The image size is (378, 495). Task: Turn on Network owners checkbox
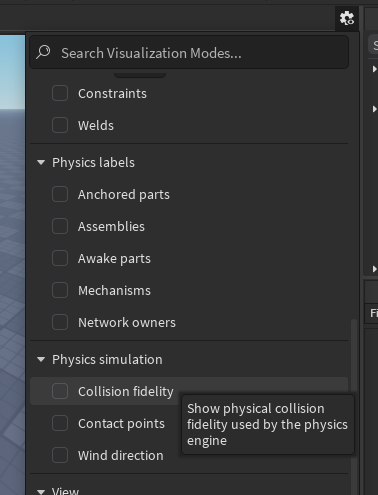point(60,322)
